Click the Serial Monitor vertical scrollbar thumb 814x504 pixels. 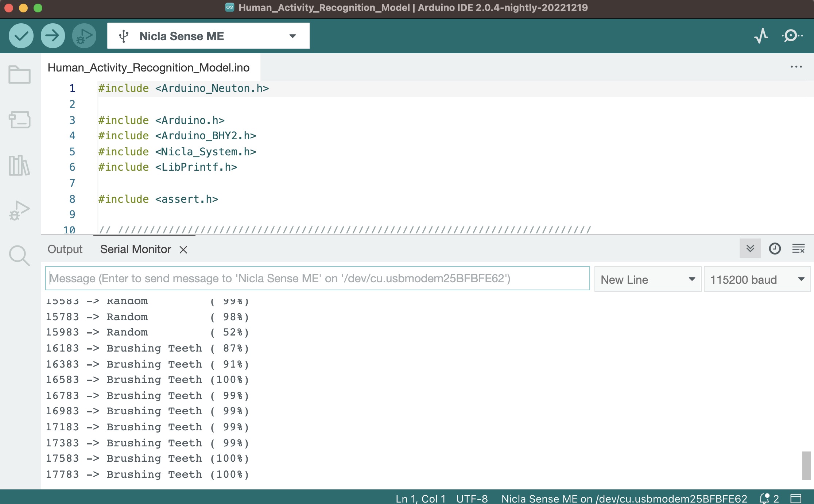point(806,466)
